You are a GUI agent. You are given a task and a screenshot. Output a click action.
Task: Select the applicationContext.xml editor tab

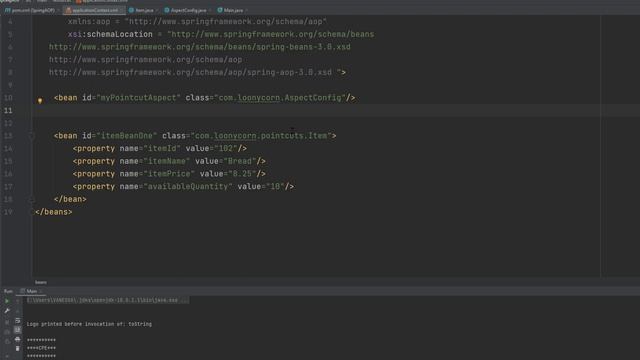click(x=94, y=10)
